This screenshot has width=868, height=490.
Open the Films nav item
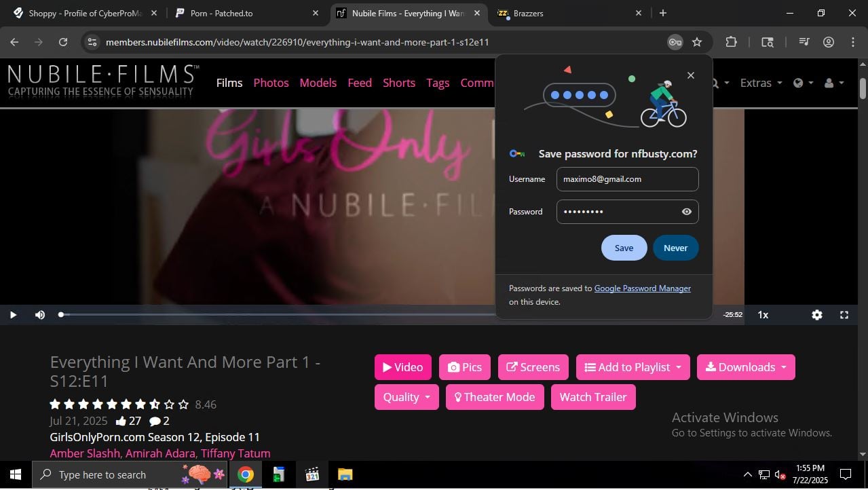click(229, 83)
